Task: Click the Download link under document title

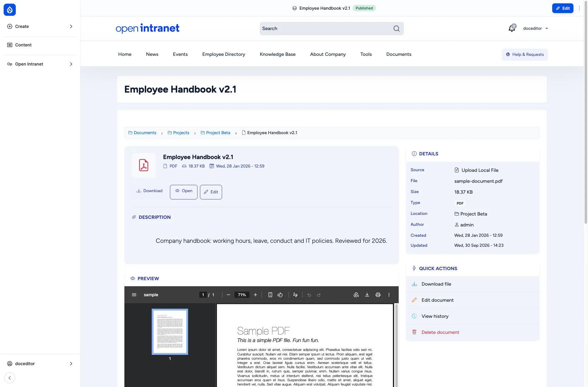Action: click(149, 191)
